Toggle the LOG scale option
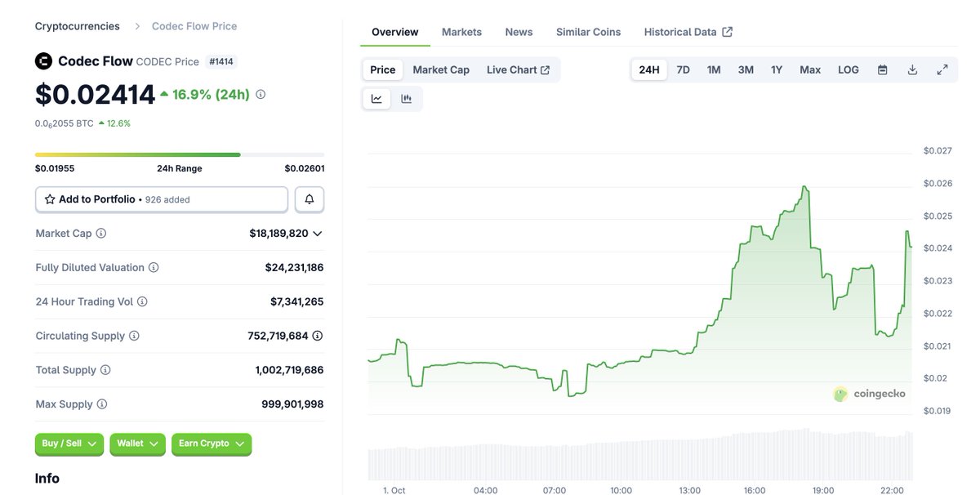The width and height of the screenshot is (980, 495). (849, 70)
